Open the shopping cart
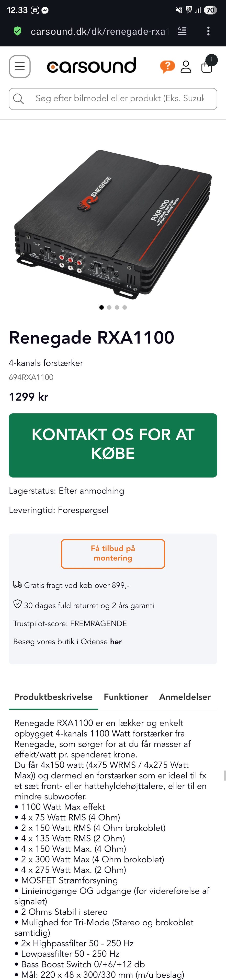The image size is (226, 980). pyautogui.click(x=207, y=66)
